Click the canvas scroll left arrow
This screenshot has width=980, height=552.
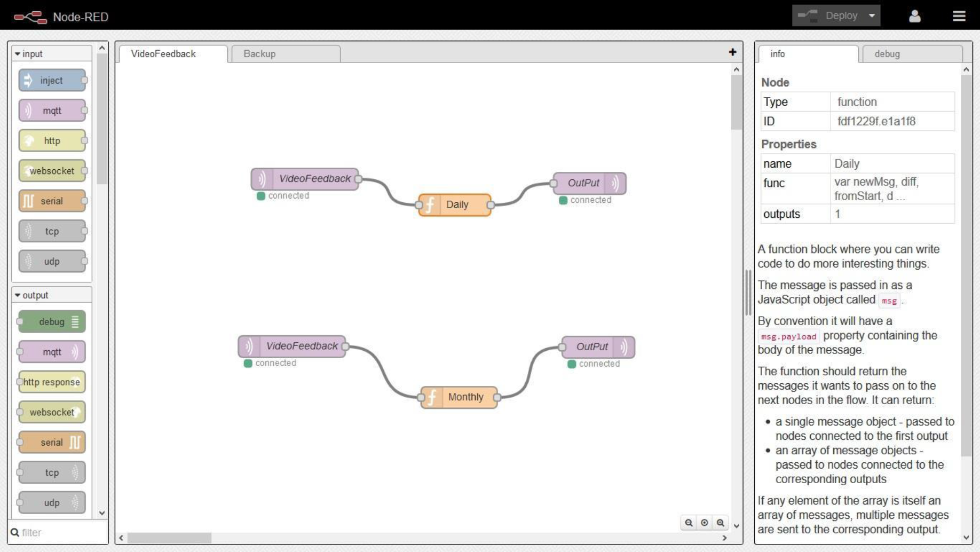pyautogui.click(x=121, y=538)
